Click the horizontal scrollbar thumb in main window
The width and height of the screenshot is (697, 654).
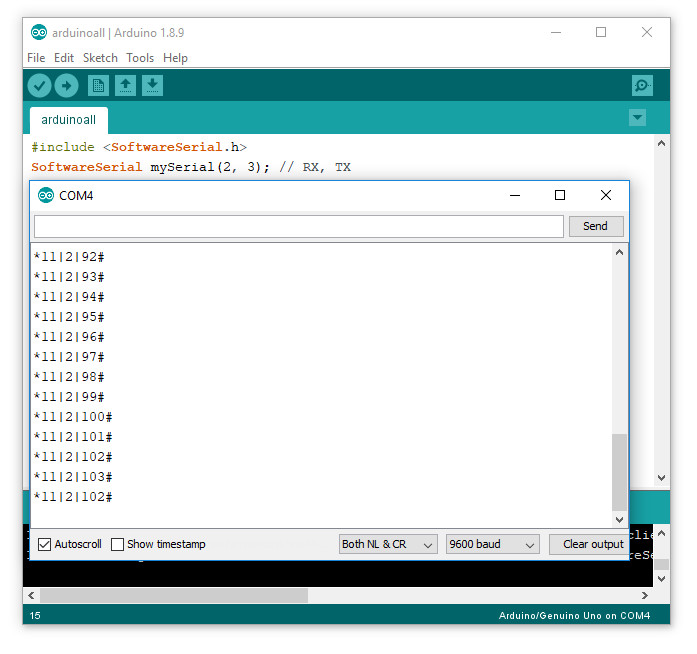(x=174, y=595)
